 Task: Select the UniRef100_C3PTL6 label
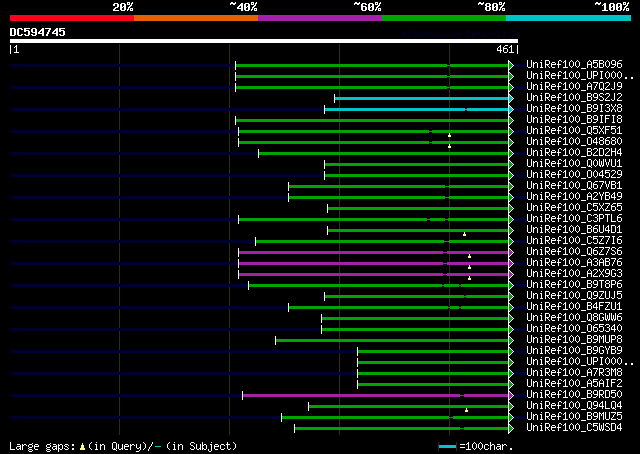point(574,219)
